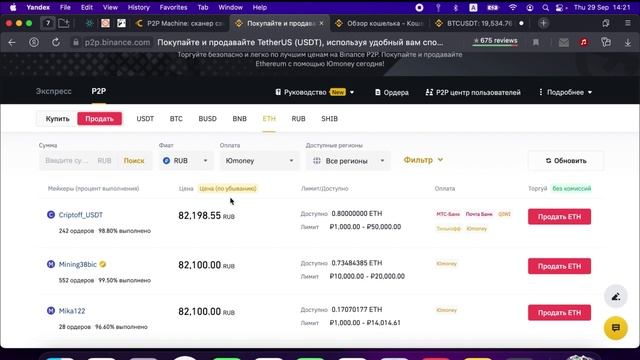Open the Все регионы dropdown

[348, 161]
